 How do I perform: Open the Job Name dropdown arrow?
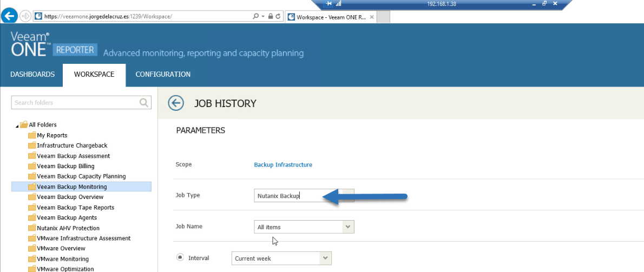(348, 227)
